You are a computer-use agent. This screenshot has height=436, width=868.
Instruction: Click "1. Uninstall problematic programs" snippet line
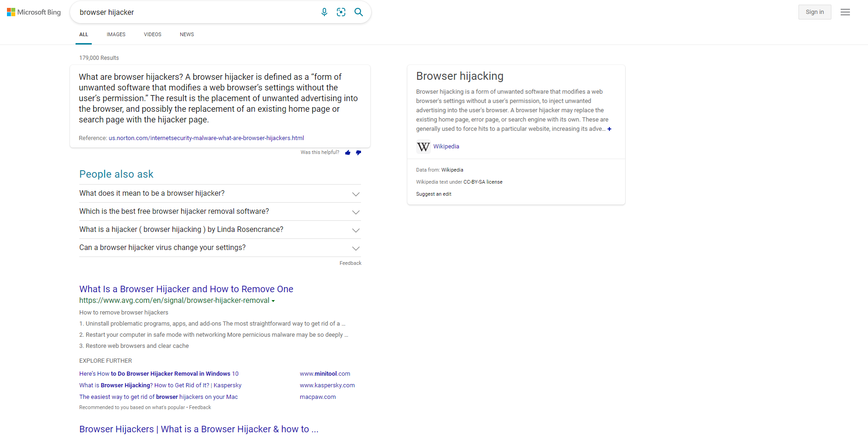[x=212, y=324]
